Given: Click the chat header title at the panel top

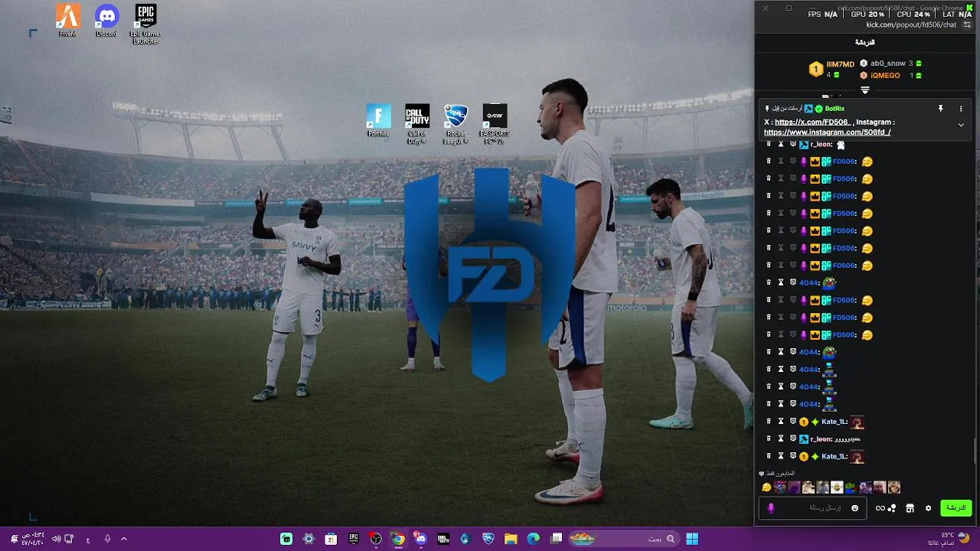Looking at the screenshot, I should [865, 43].
